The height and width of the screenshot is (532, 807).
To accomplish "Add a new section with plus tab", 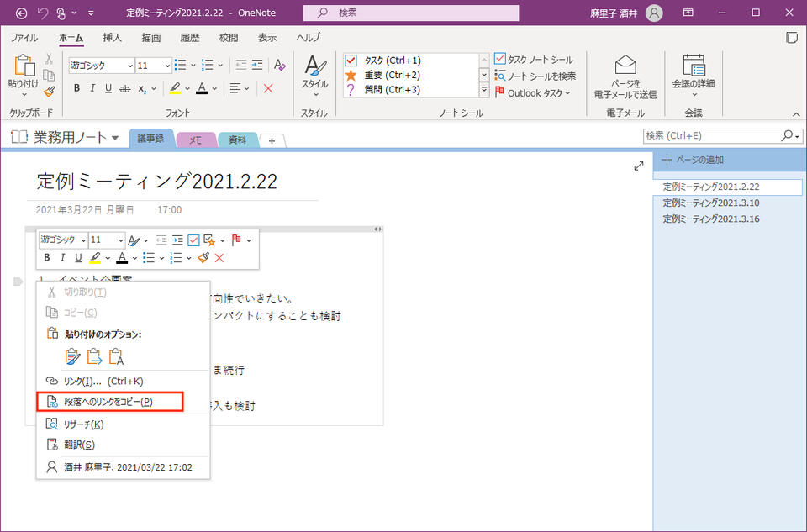I will click(x=272, y=141).
